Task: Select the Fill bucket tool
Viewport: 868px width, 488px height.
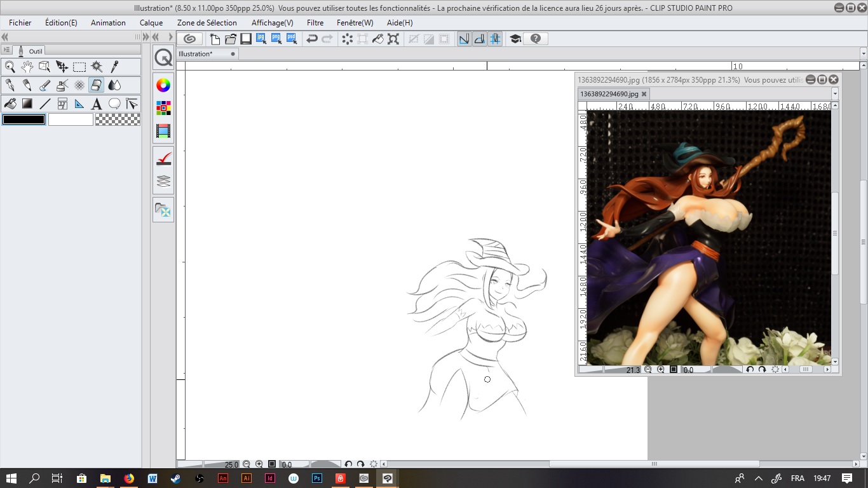Action: click(10, 104)
